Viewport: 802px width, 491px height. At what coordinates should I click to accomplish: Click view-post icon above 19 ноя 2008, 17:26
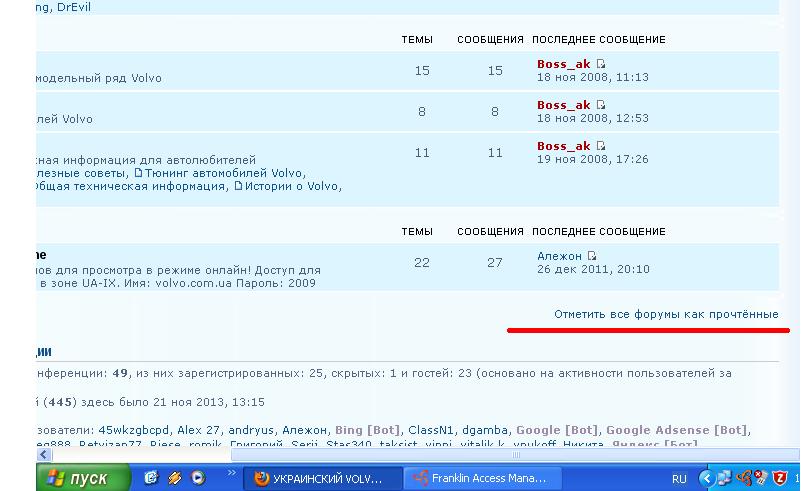click(601, 146)
